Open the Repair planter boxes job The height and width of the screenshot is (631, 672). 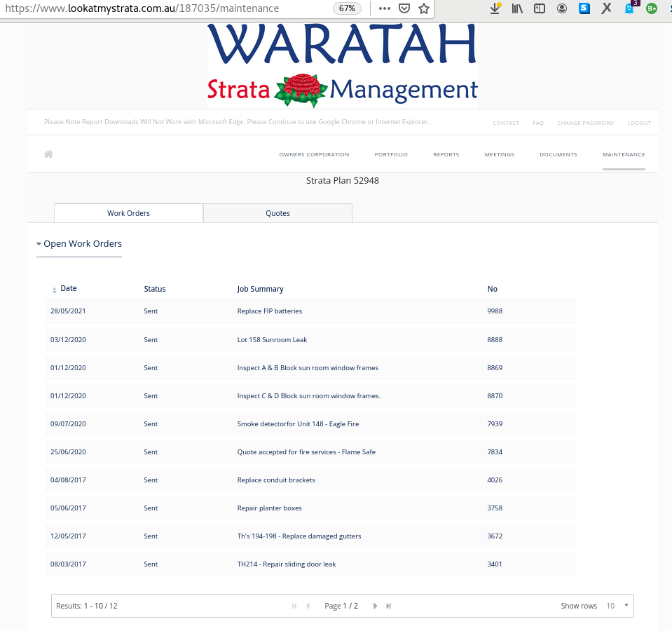tap(270, 508)
